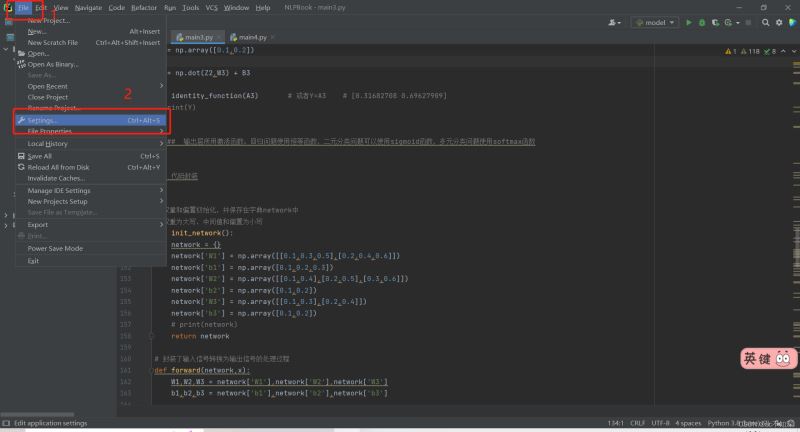Click the Project tool window icon on left stripe
This screenshot has height=432, width=800.
pos(10,37)
